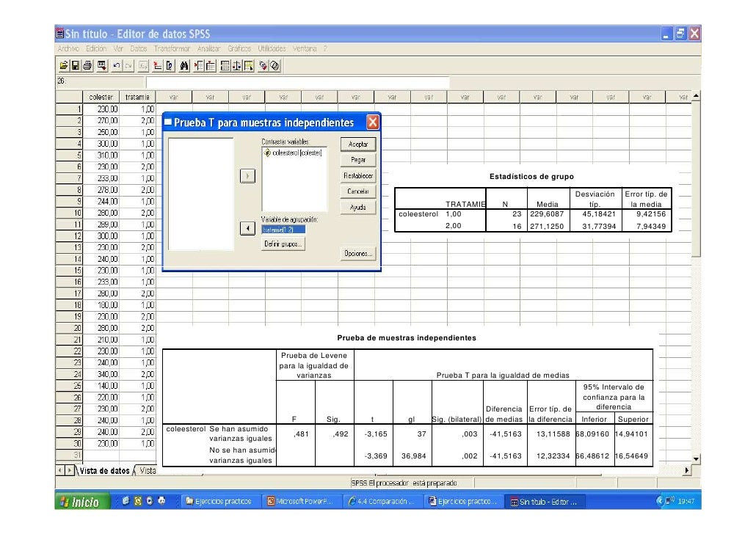Click the tratamie column header
Viewport: 756px width, 534px height.
tap(137, 97)
